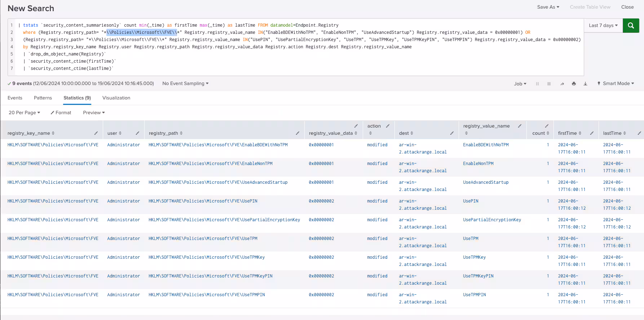Viewport: 644px width, 320px height.
Task: Open the Format table options
Action: point(61,113)
